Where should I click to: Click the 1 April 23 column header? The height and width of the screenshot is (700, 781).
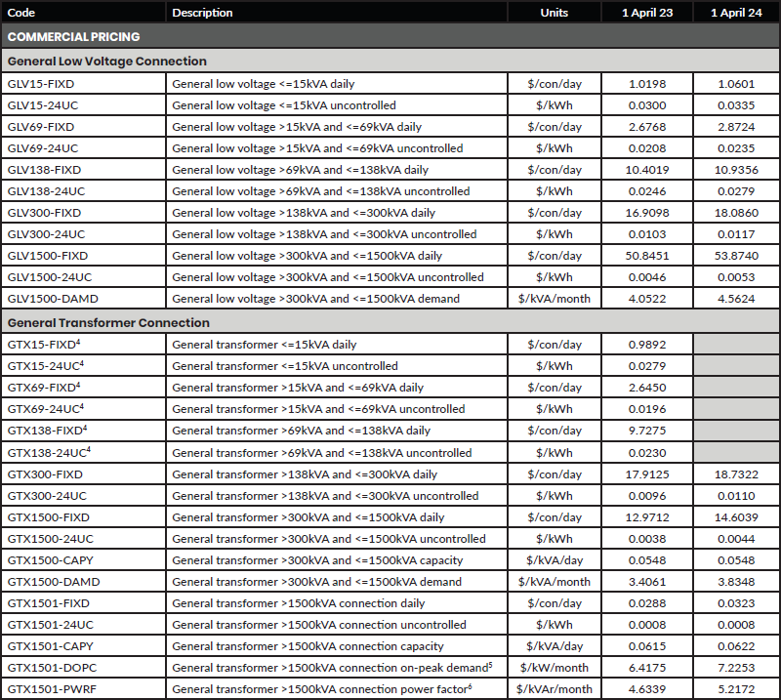tap(647, 13)
